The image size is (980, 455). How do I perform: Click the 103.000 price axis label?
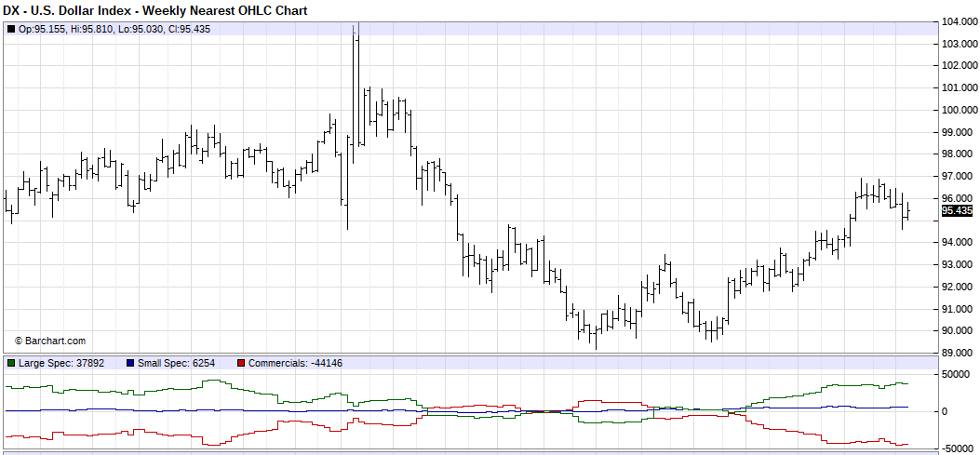(960, 44)
